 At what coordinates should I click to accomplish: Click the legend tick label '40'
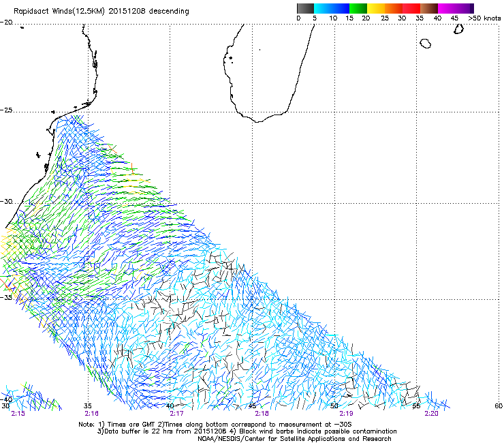pyautogui.click(x=437, y=18)
